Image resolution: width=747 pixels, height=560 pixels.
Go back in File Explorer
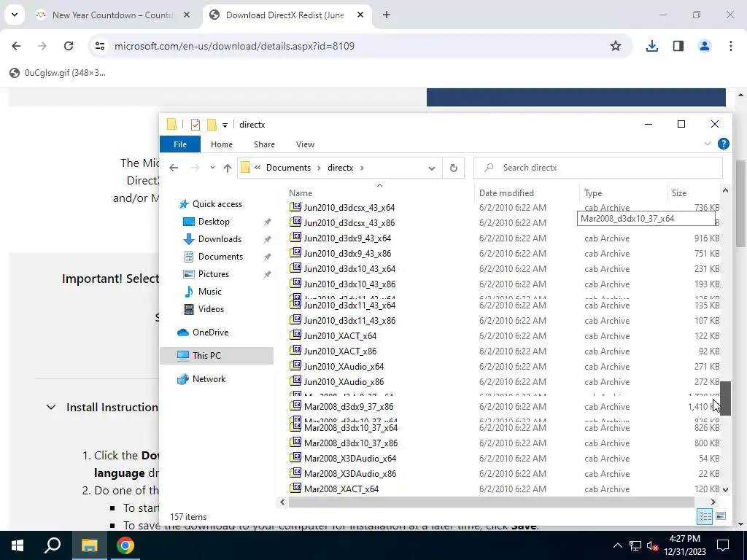tap(174, 168)
